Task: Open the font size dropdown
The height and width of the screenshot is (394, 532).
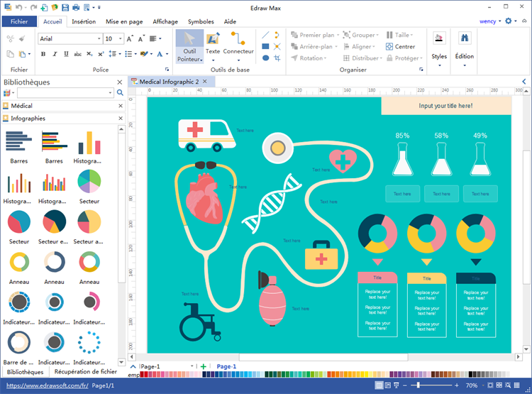Action: pyautogui.click(x=120, y=39)
